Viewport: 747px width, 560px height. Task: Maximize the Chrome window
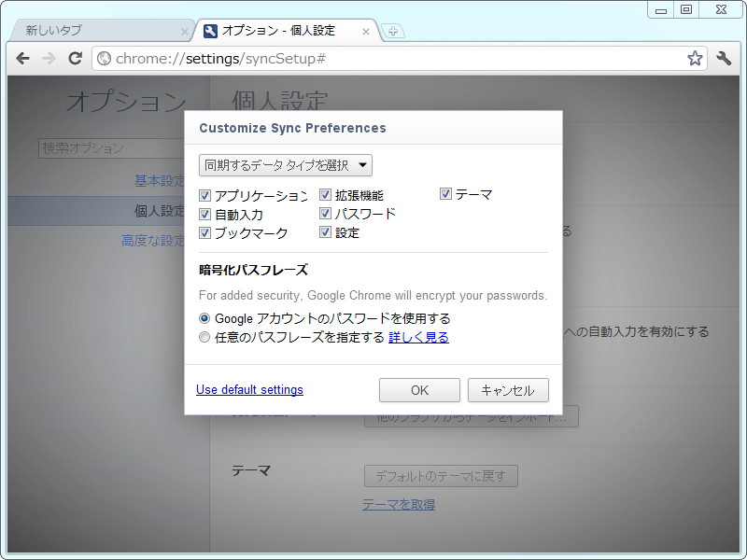(x=686, y=10)
